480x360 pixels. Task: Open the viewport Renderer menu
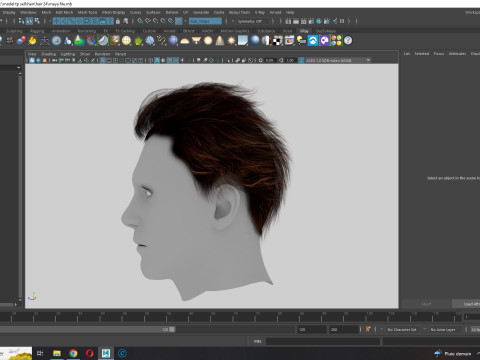coord(102,54)
